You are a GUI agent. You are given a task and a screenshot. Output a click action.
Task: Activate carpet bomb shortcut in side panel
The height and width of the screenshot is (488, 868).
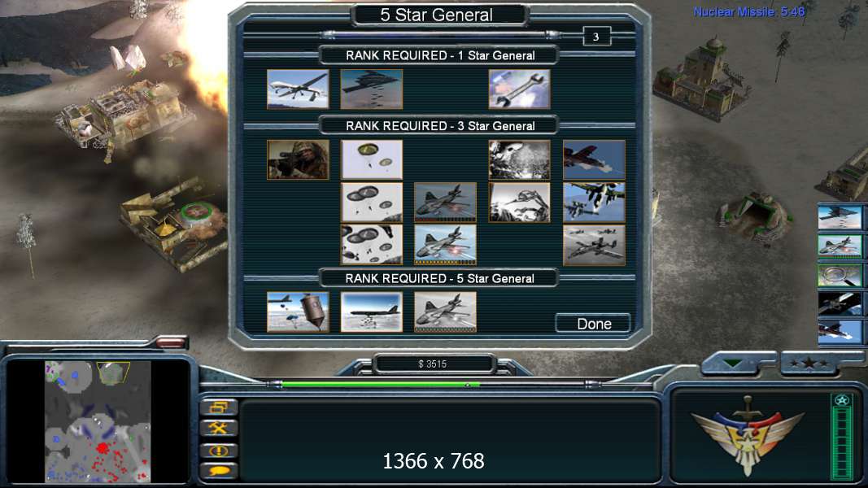click(x=840, y=217)
